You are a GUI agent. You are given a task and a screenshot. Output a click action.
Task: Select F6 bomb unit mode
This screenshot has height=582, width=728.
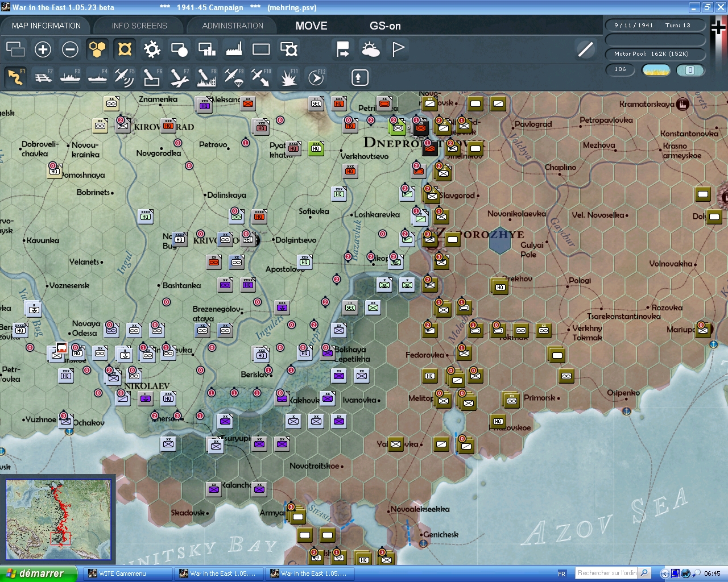[x=152, y=77]
